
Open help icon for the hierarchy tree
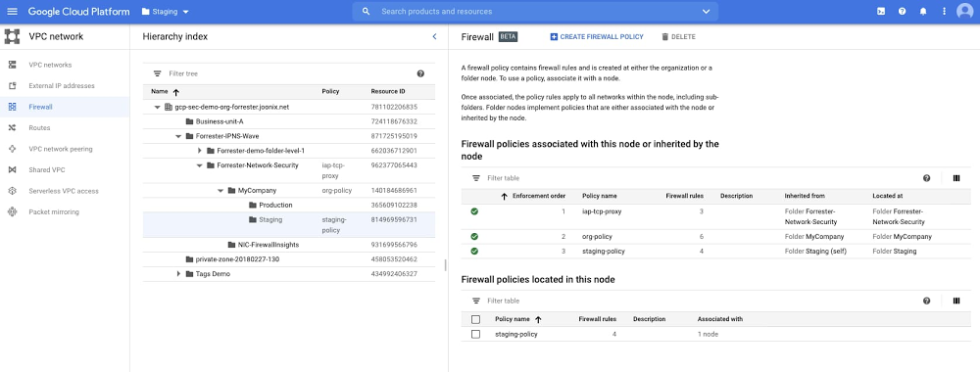(x=420, y=73)
